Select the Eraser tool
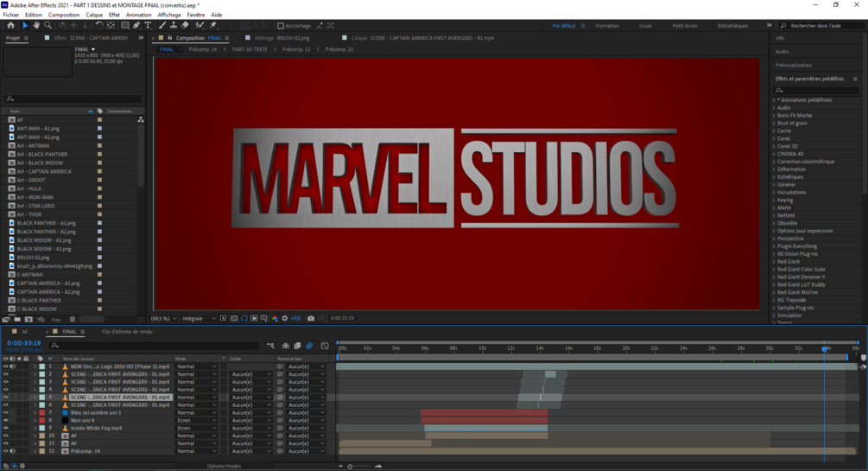The width and height of the screenshot is (868, 471). pos(185,25)
